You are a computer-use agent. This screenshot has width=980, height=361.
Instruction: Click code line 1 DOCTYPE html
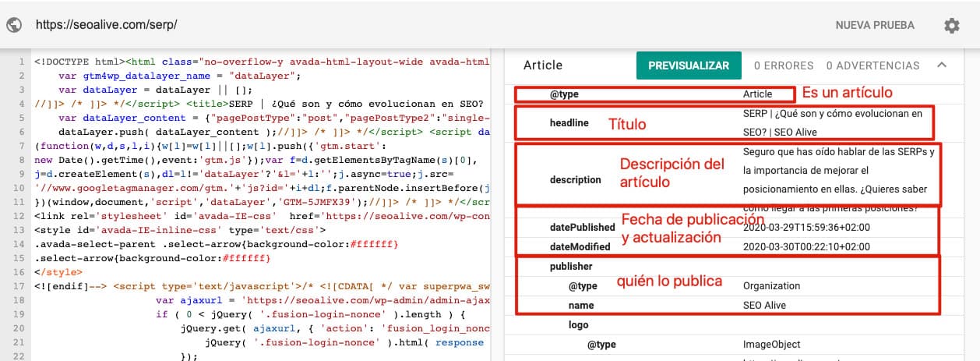tap(262, 61)
